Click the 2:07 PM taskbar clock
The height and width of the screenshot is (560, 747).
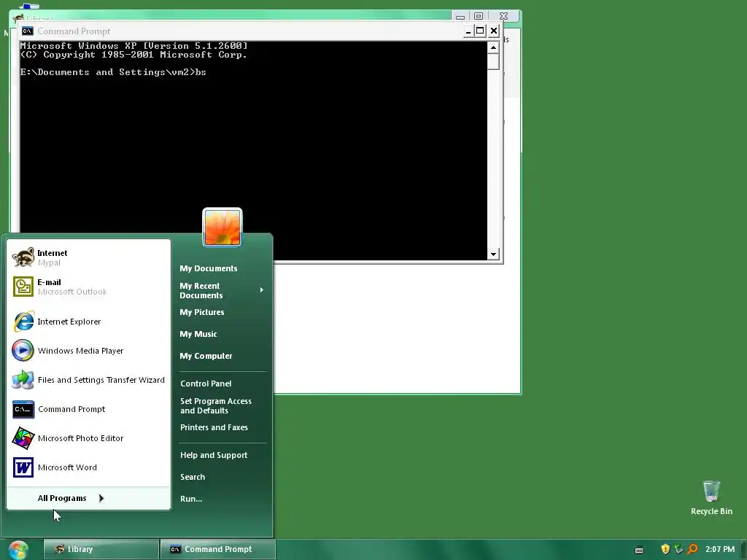click(720, 549)
